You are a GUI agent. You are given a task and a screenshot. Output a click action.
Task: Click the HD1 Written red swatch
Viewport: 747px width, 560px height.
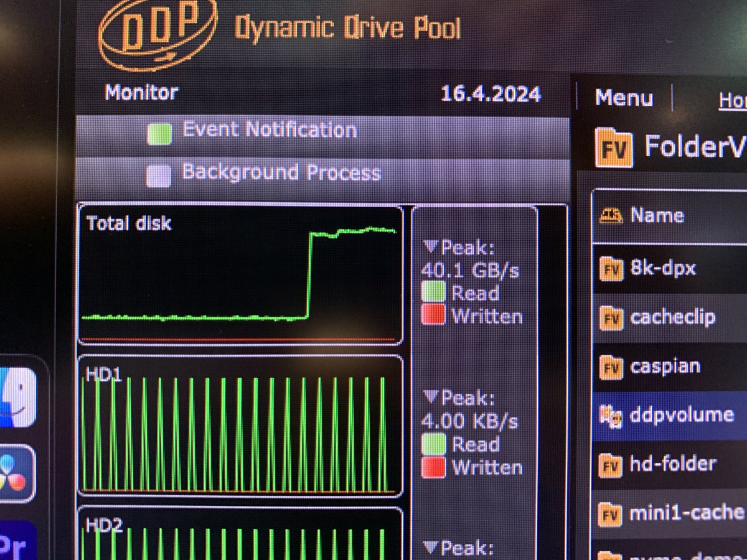click(x=433, y=467)
